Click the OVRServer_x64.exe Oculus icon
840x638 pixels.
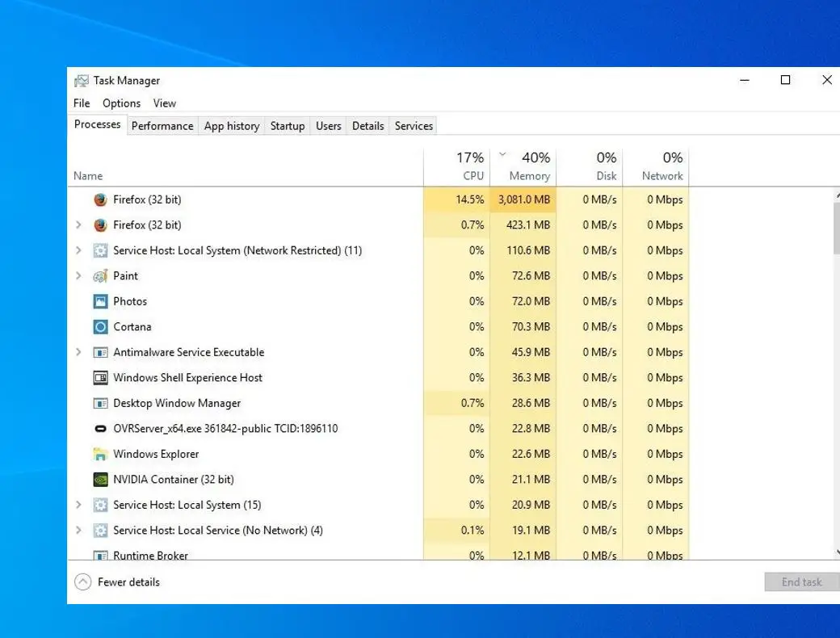click(x=100, y=429)
